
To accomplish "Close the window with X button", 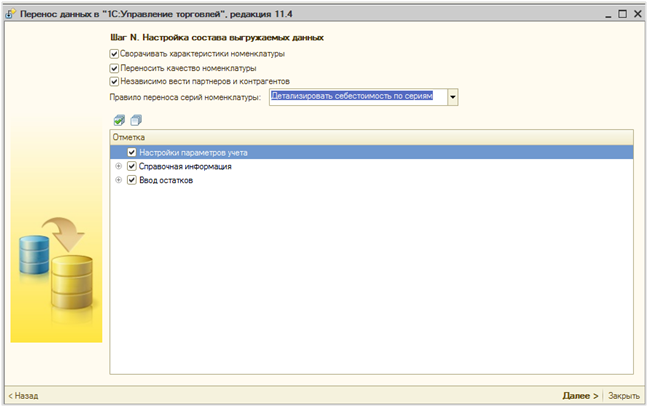I will click(637, 14).
